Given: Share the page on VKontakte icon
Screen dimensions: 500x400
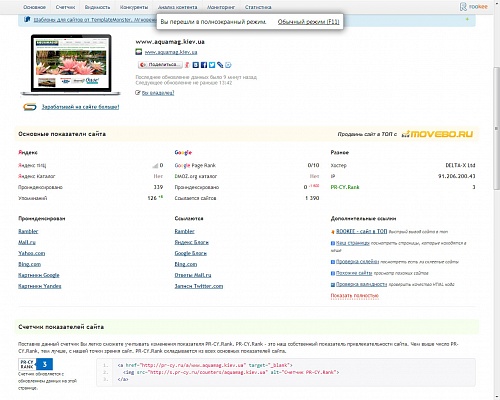Looking at the screenshot, I should (x=196, y=65).
